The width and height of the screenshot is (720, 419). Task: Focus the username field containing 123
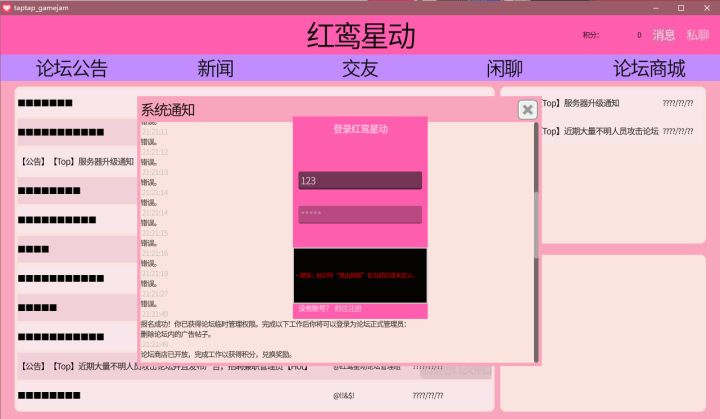(360, 181)
